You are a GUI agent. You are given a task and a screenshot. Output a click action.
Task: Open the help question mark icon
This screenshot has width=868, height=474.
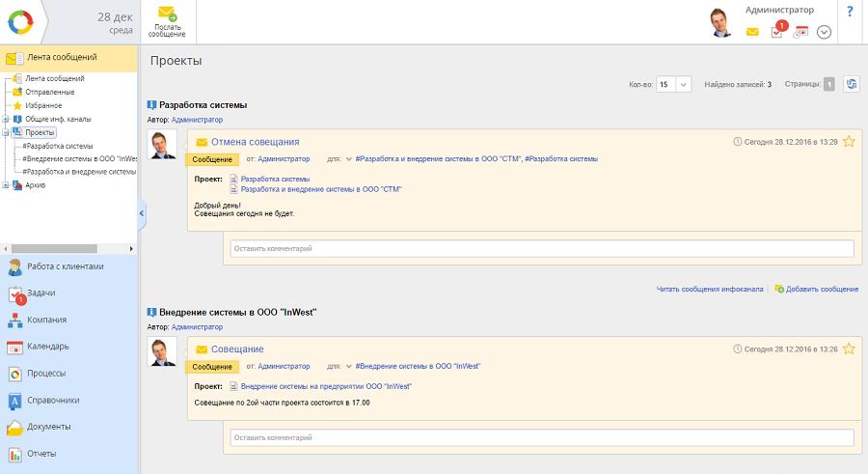[x=850, y=12]
